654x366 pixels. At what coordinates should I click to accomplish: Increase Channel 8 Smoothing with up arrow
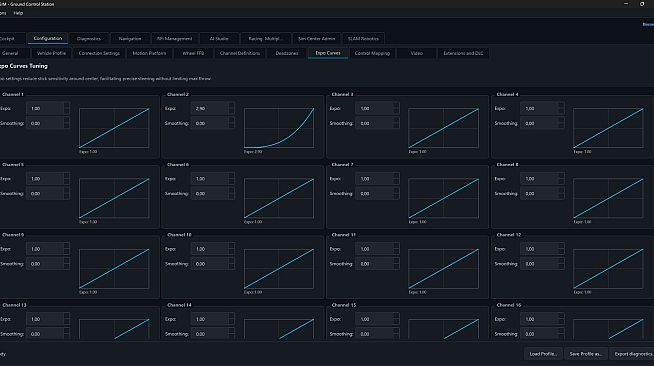561,191
